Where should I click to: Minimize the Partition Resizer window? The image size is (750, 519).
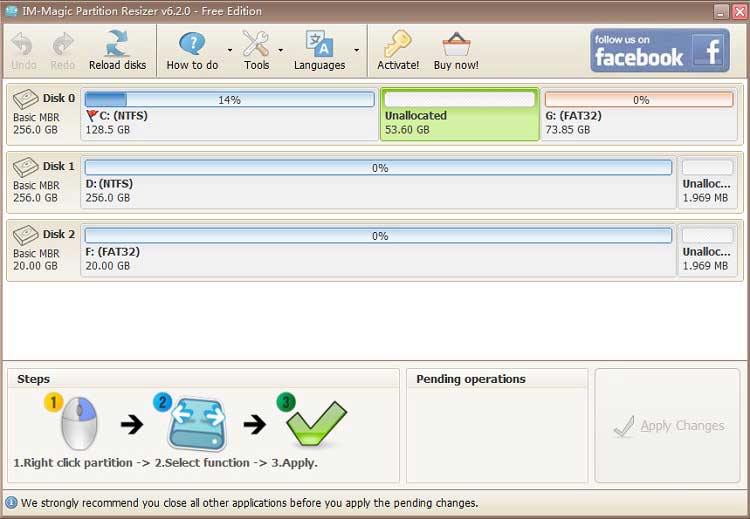(x=721, y=11)
